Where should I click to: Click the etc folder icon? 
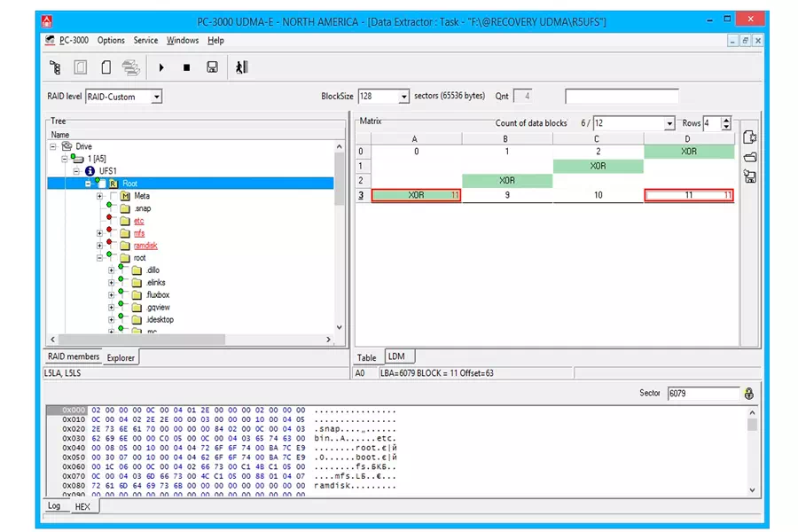tap(125, 221)
